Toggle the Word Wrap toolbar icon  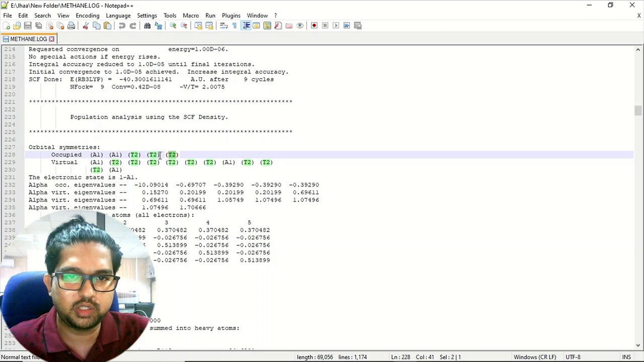(224, 26)
